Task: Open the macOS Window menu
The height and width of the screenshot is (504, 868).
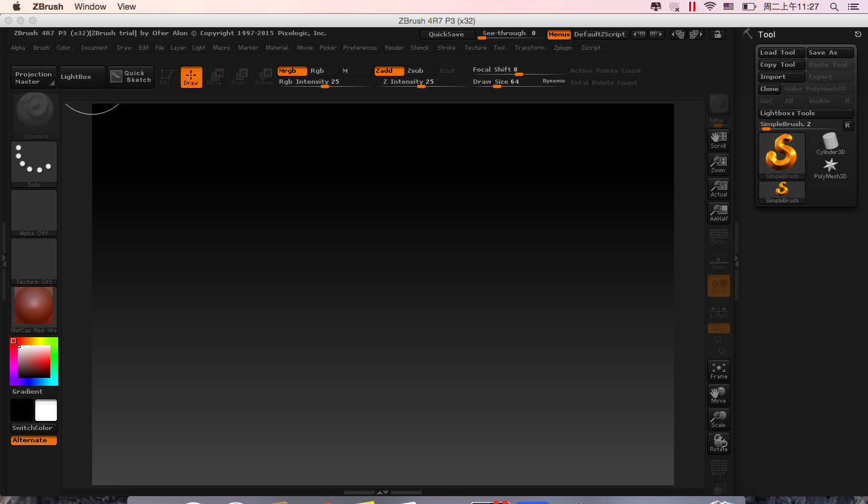Action: [x=90, y=7]
